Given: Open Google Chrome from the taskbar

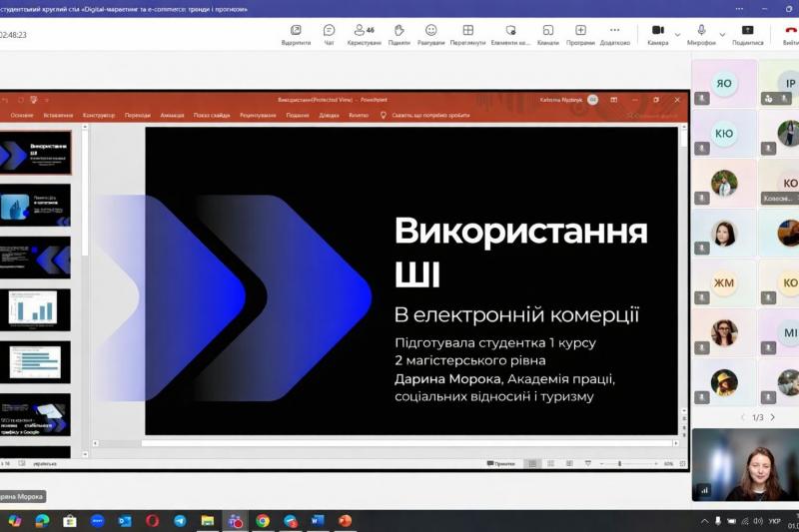Looking at the screenshot, I should click(x=262, y=520).
